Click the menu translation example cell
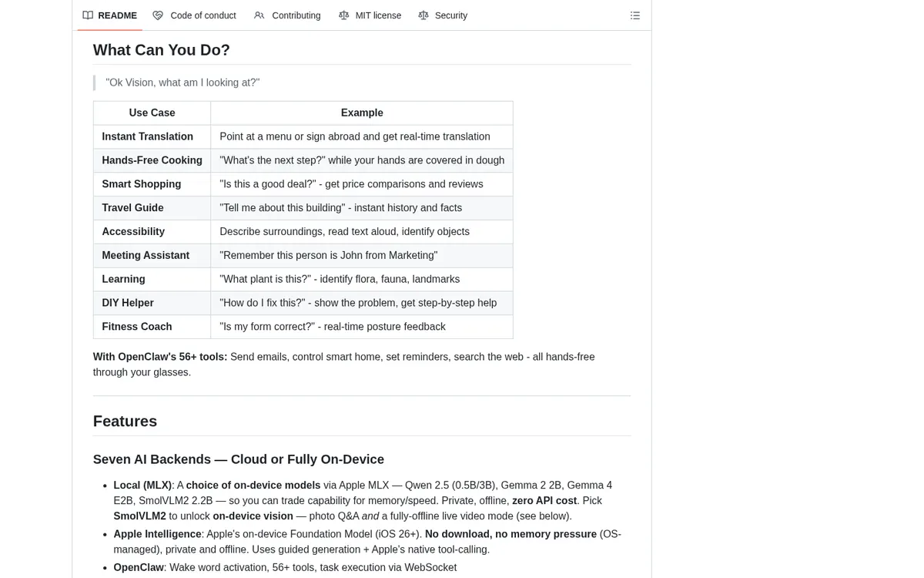The width and height of the screenshot is (924, 578). tap(362, 136)
